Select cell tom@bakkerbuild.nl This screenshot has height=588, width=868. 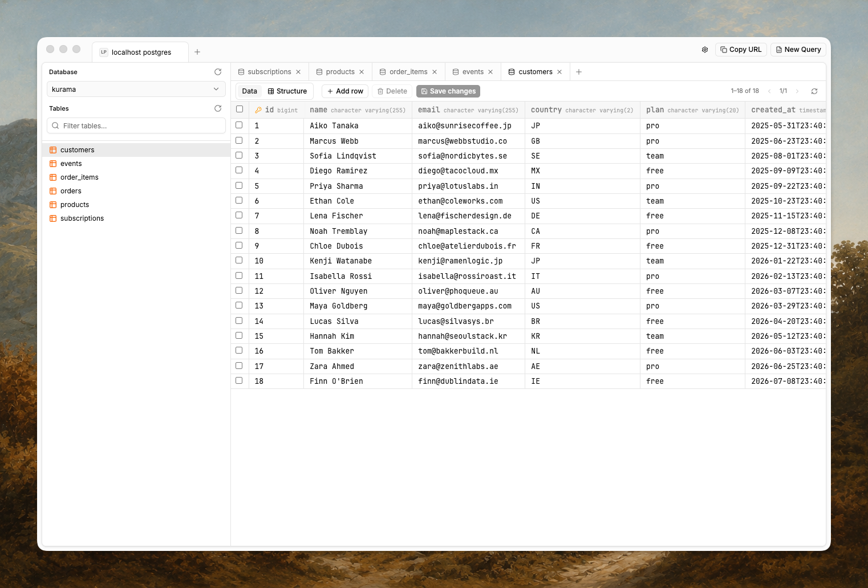[x=468, y=351]
